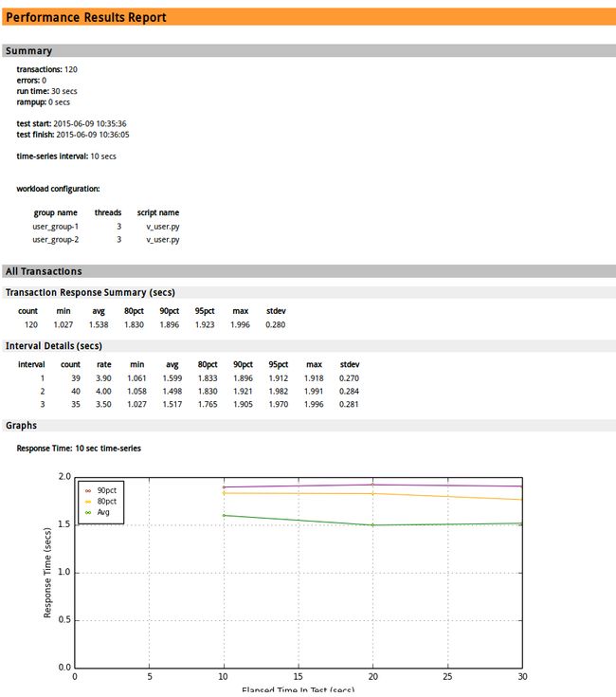
Task: Click the Response Time: 10 sec time-series title
Action: point(79,449)
